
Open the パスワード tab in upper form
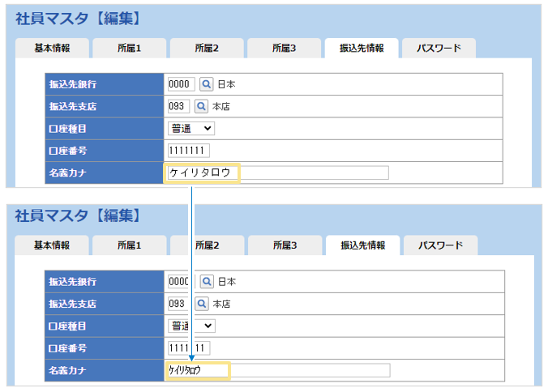click(x=439, y=49)
